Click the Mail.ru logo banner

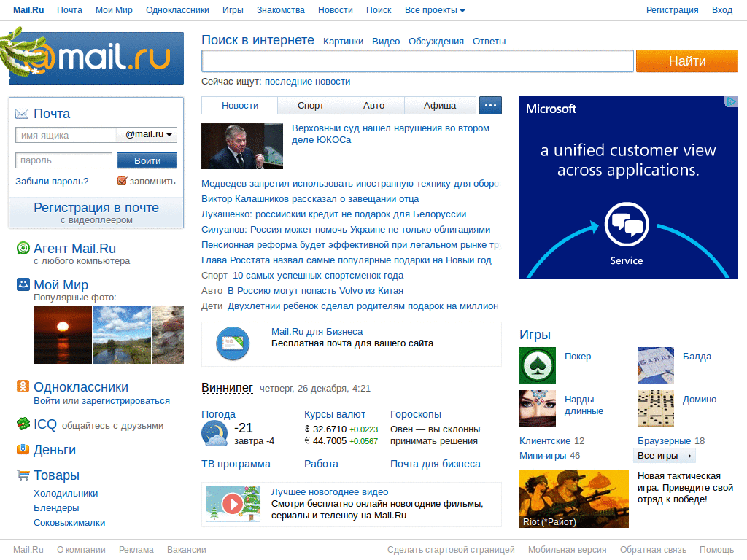(x=96, y=58)
